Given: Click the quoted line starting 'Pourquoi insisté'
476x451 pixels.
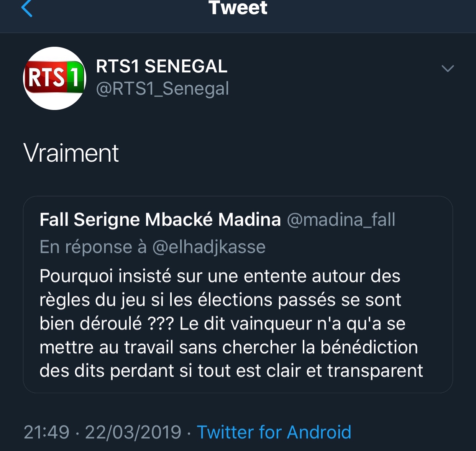Looking at the screenshot, I should point(220,276).
